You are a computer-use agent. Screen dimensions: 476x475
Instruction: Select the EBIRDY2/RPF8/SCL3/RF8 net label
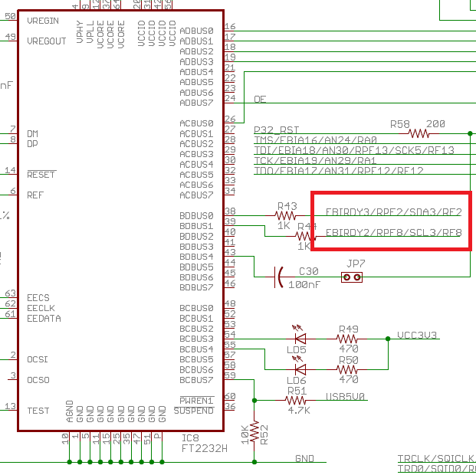pyautogui.click(x=393, y=232)
